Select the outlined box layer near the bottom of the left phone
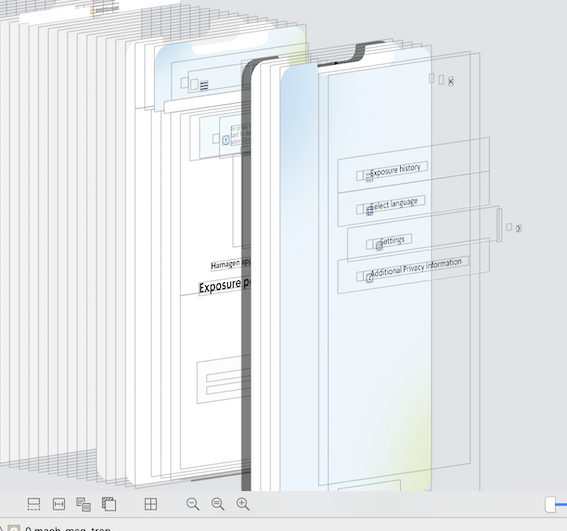Screen dimensions: 567x531 coord(223,380)
